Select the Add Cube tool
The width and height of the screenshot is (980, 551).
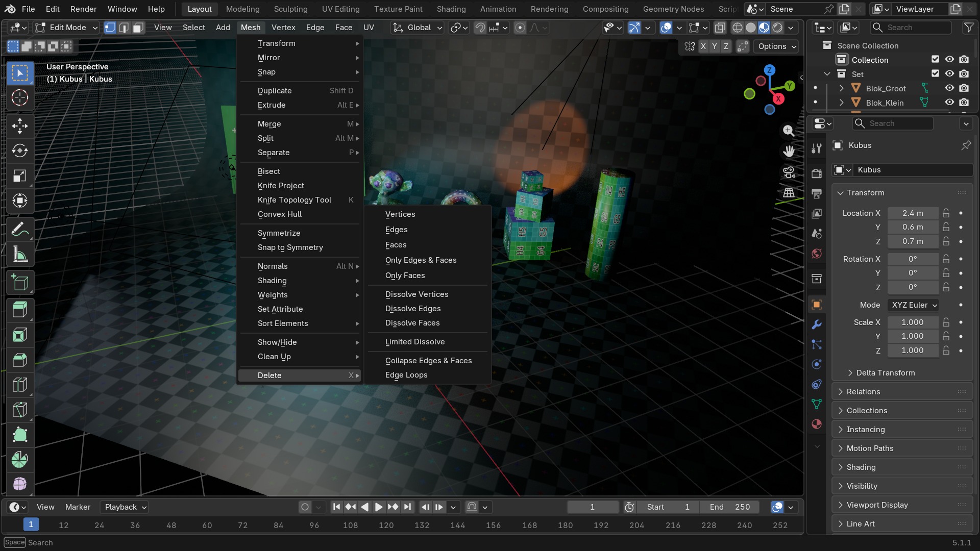click(x=20, y=283)
